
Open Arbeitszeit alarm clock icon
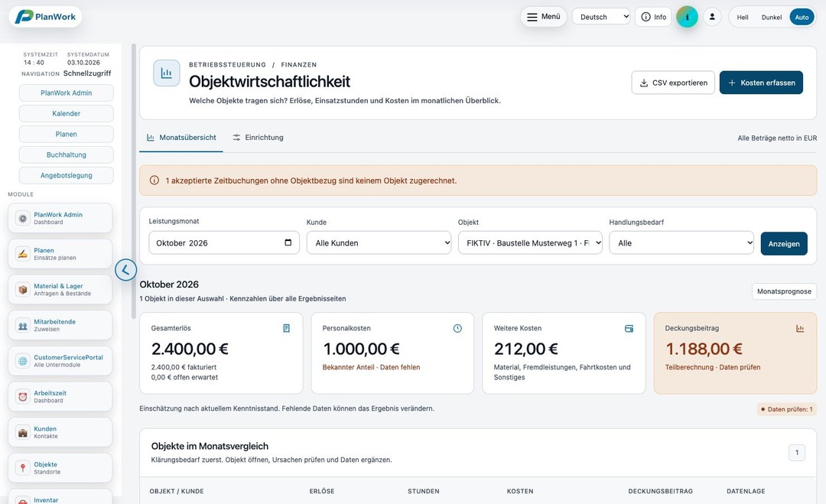click(x=23, y=397)
